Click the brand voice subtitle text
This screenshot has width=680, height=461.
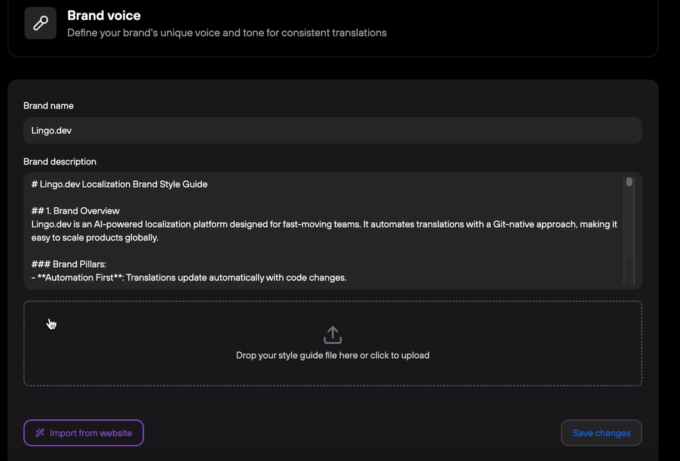pyautogui.click(x=226, y=32)
